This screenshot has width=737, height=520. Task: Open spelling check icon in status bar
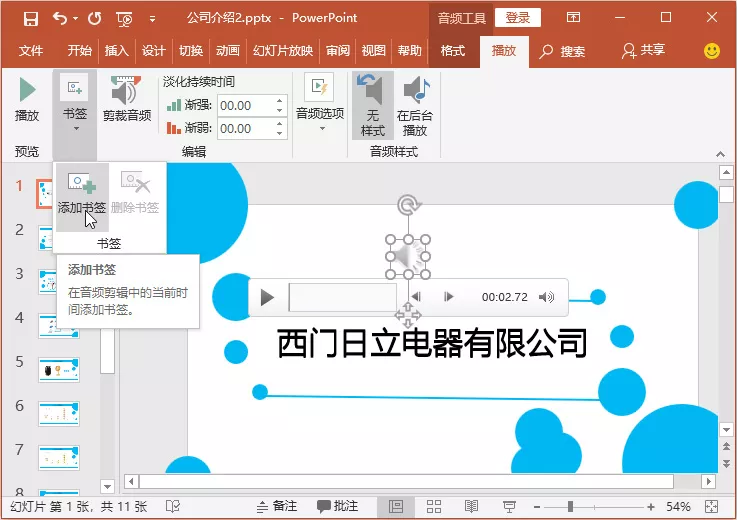click(172, 506)
